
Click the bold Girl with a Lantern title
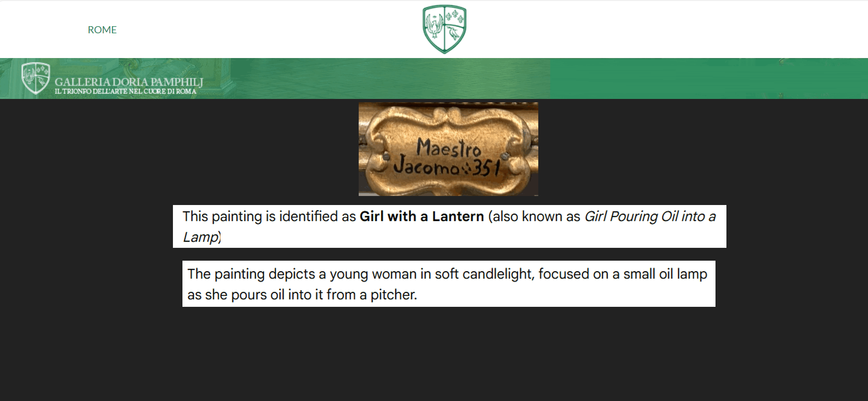[x=421, y=216]
